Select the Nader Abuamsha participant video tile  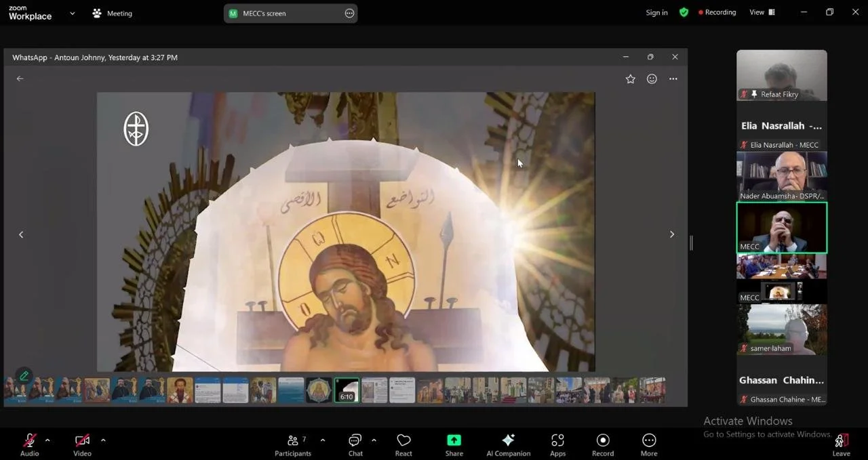click(782, 177)
